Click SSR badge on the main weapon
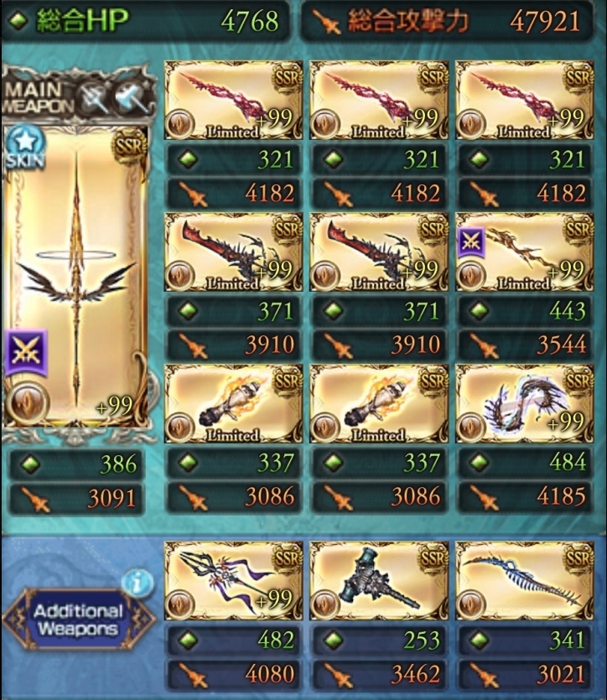Screen dimensions: 607x700 pos(130,145)
